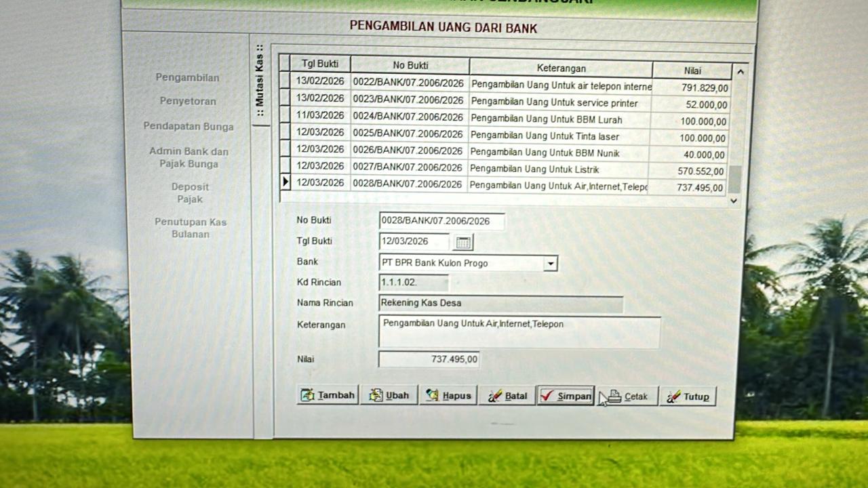Sort by the Nilai column header
Image resolution: width=868 pixels, height=488 pixels.
pyautogui.click(x=692, y=70)
